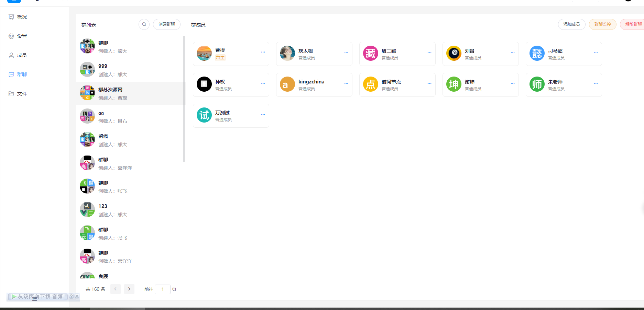Click the 成员 members sidebar icon
The height and width of the screenshot is (310, 644).
tap(11, 55)
